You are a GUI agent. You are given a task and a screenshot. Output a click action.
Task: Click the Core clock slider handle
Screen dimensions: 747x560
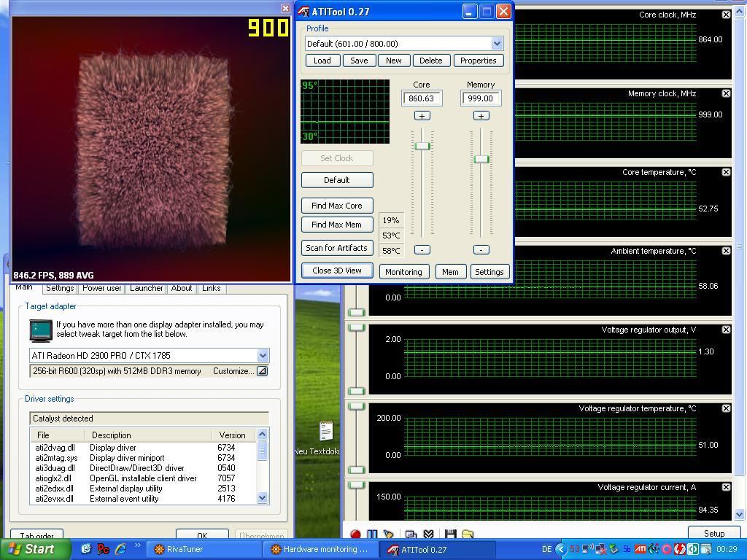point(422,146)
